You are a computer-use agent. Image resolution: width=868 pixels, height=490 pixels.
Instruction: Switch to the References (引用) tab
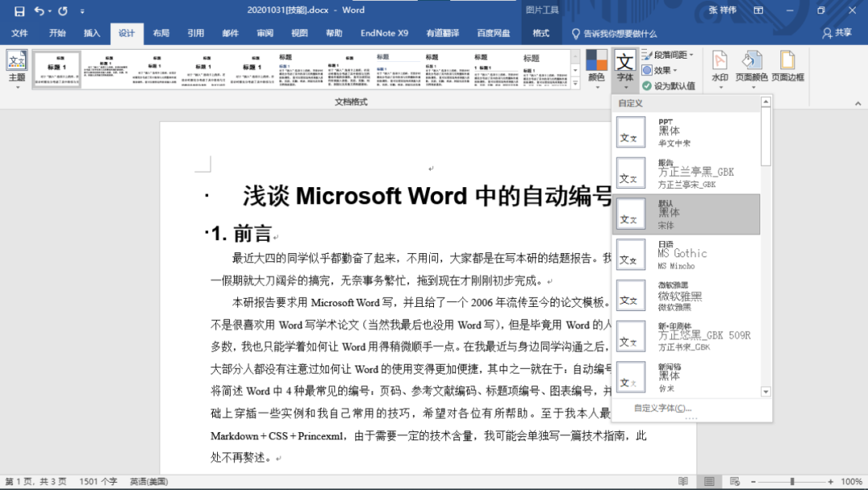(195, 33)
